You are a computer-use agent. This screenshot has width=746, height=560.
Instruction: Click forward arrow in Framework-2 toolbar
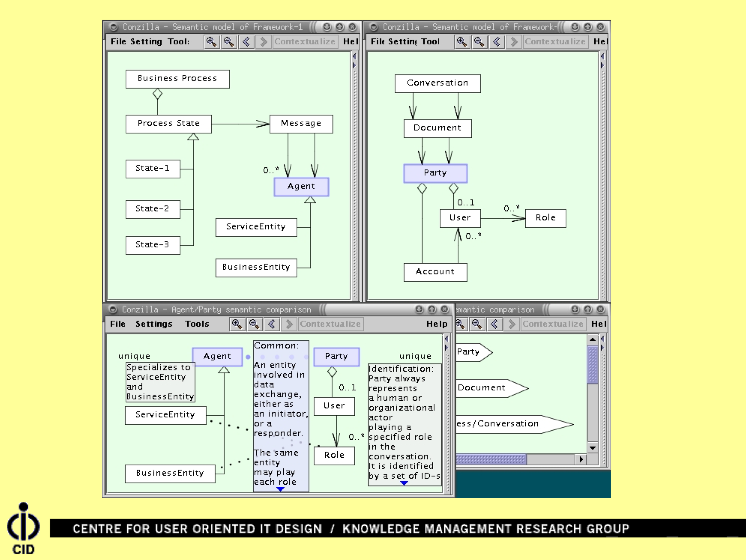(x=514, y=42)
